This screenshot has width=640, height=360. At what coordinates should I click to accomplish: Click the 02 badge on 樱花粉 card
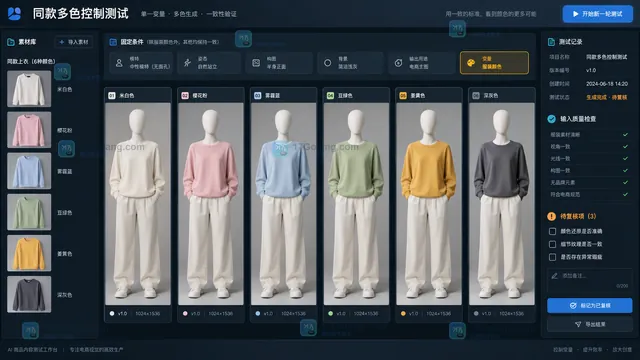[185, 96]
